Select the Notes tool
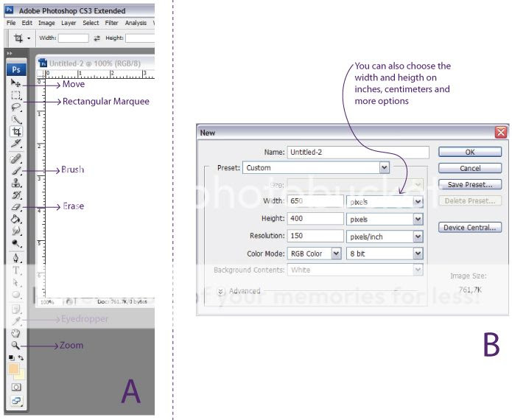The width and height of the screenshot is (512, 420). click(15, 309)
